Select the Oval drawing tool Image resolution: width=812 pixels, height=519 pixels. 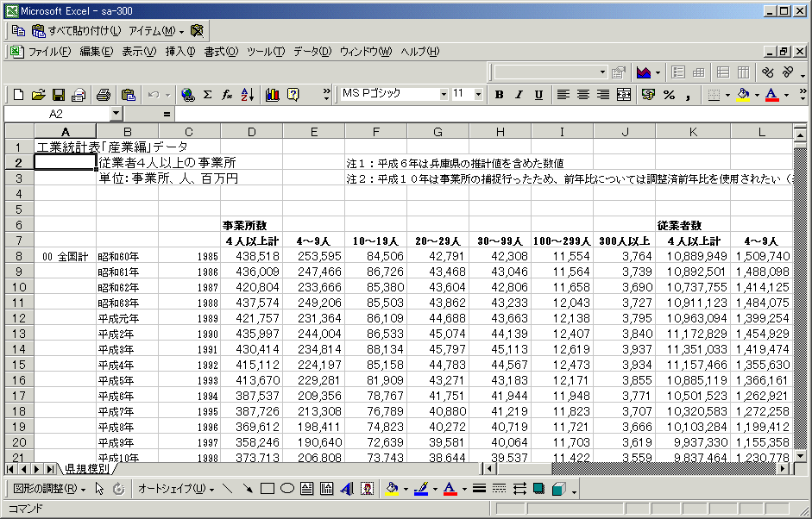(x=286, y=489)
